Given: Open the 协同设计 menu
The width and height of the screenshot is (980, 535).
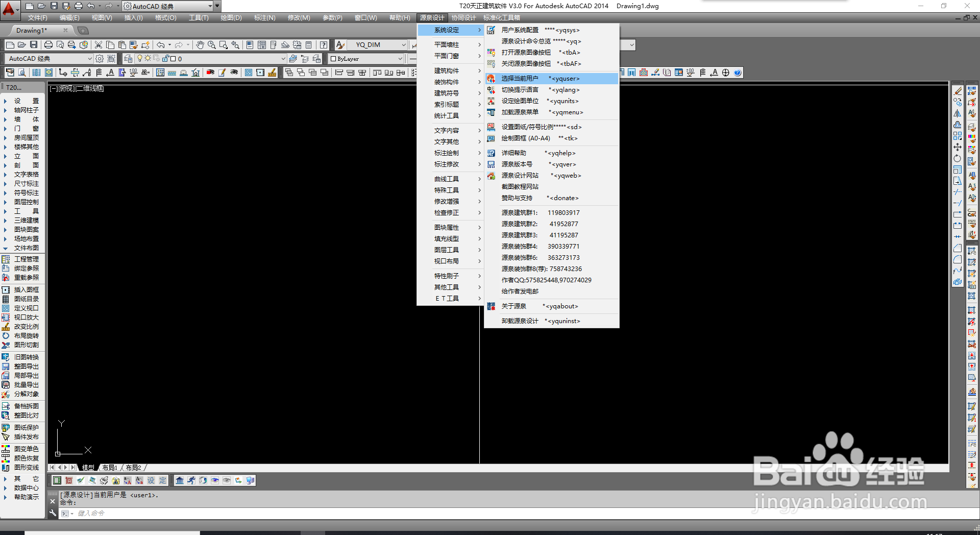Looking at the screenshot, I should (x=463, y=18).
